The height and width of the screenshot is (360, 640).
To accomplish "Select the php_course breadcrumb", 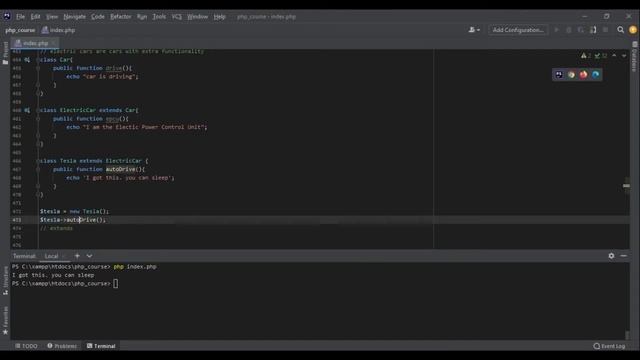I will click(x=20, y=30).
